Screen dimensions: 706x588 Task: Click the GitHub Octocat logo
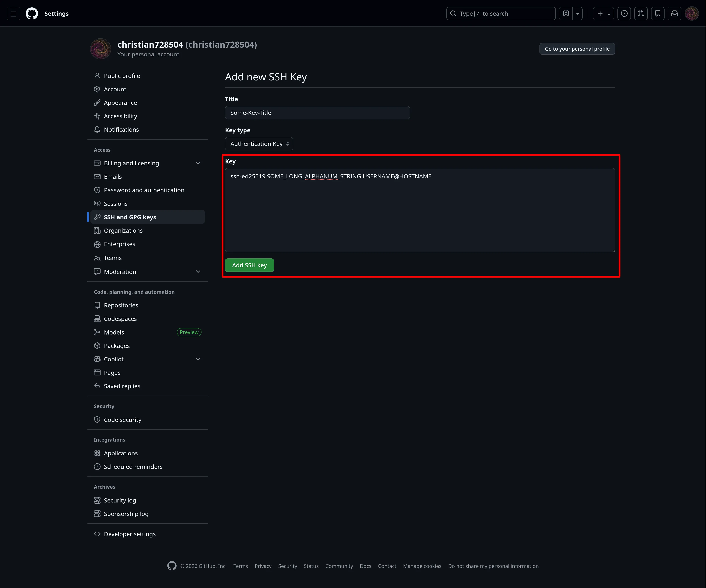(32, 14)
